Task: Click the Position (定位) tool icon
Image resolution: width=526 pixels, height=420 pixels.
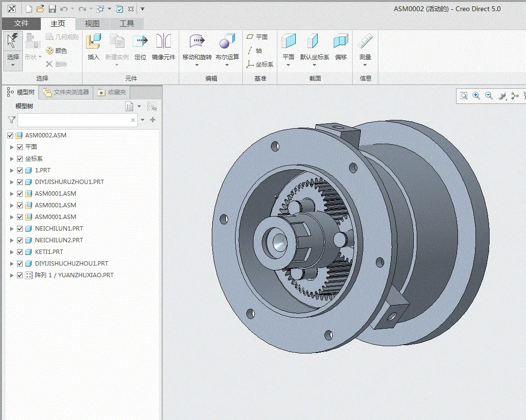Action: [140, 42]
